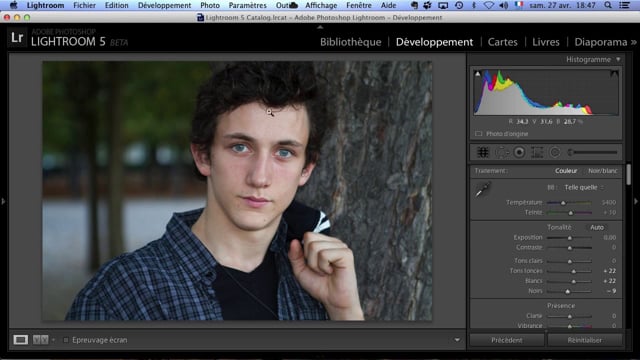Open the BB Telle quelle dropdown
This screenshot has height=360, width=640.
point(584,187)
